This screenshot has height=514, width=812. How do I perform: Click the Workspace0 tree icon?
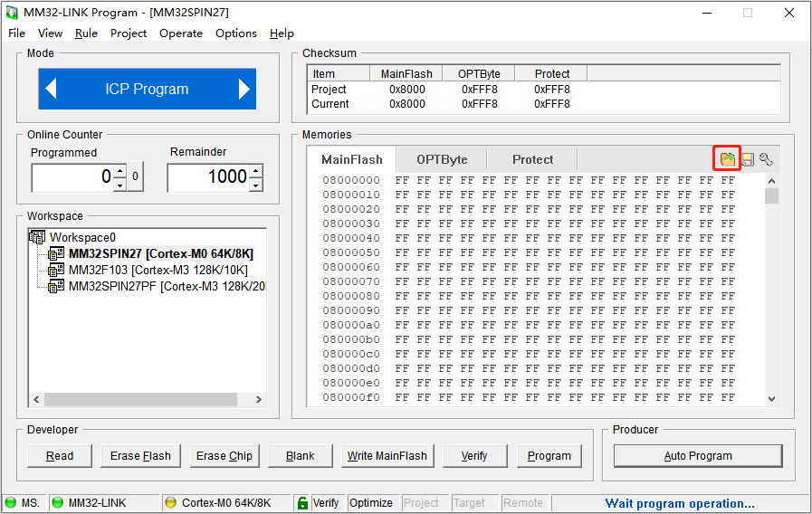point(37,237)
